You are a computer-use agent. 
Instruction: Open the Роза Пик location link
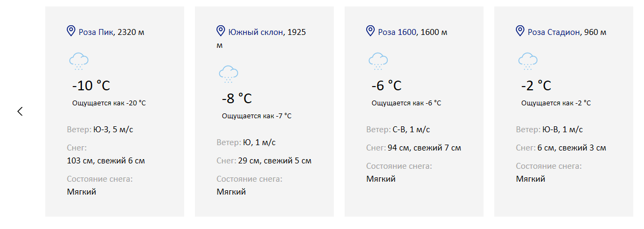tap(96, 32)
